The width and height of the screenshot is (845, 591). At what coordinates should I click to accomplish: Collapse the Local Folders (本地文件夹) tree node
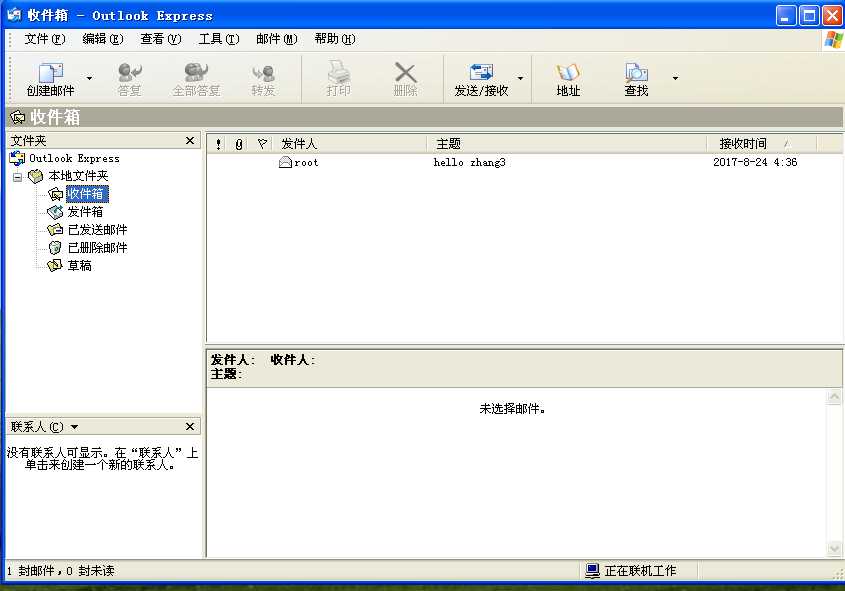(x=17, y=177)
